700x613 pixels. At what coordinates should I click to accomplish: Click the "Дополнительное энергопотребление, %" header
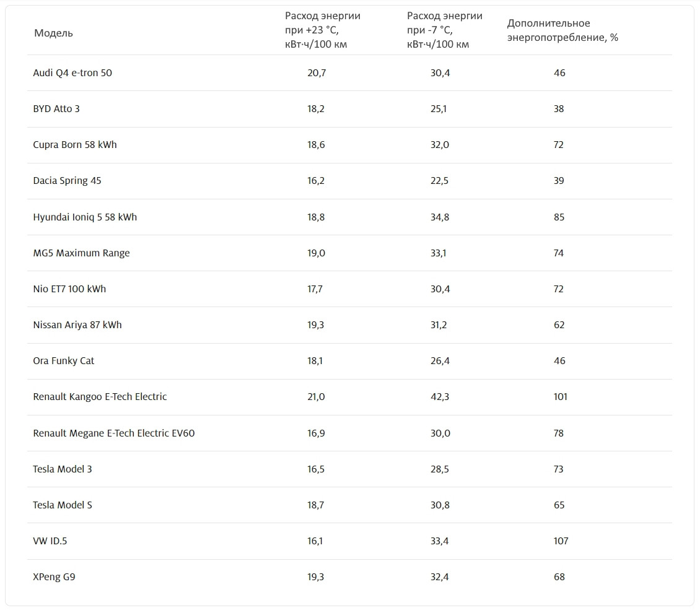click(562, 30)
